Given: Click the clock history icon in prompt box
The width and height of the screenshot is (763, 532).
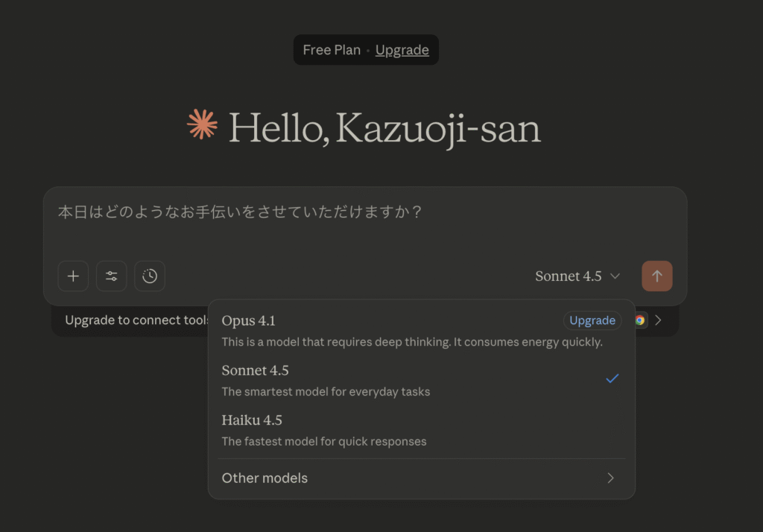Looking at the screenshot, I should coord(150,276).
